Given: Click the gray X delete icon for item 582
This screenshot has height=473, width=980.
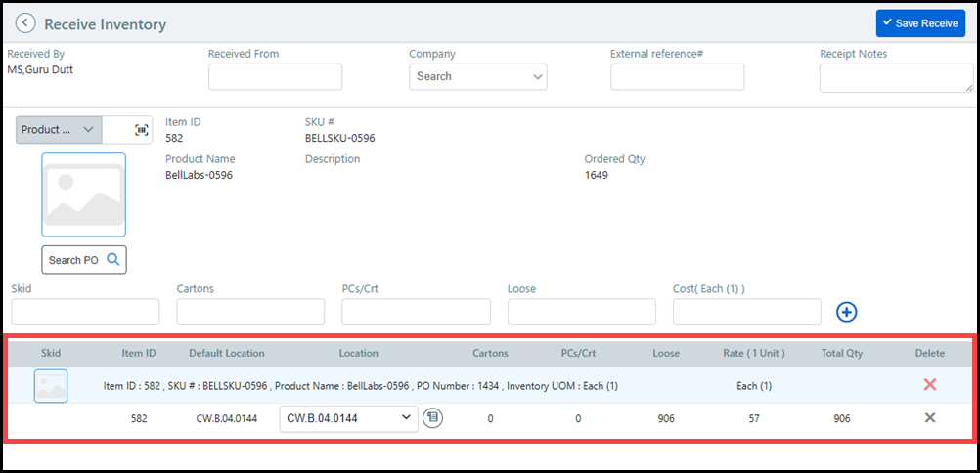Looking at the screenshot, I should (x=929, y=418).
